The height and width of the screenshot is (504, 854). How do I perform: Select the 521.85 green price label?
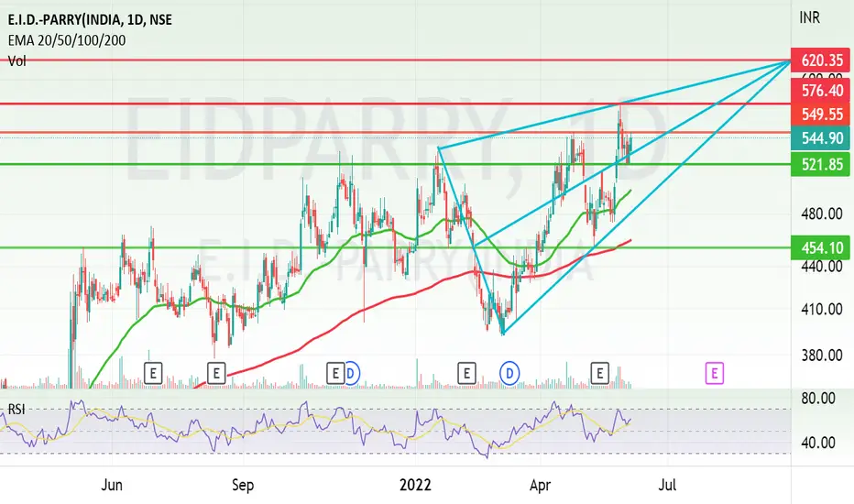[x=820, y=163]
